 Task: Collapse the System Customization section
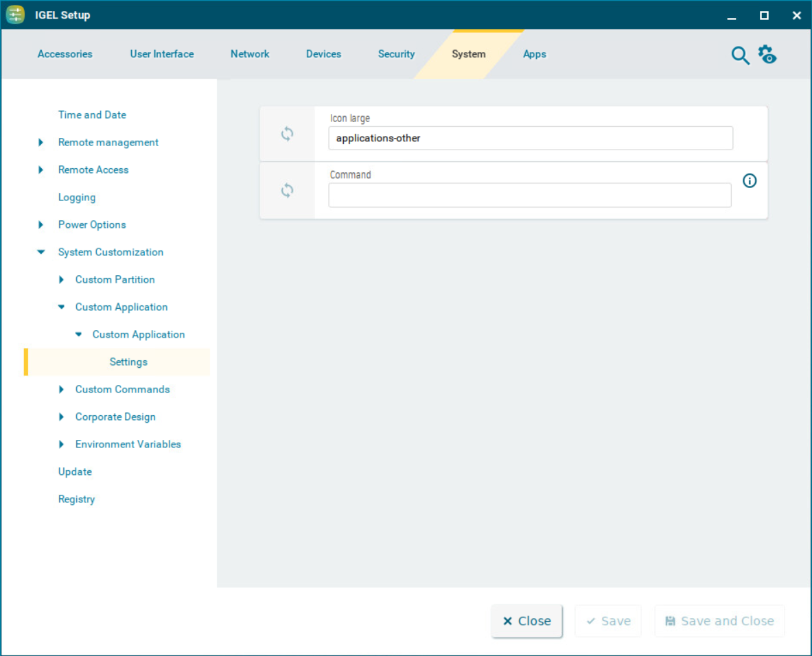click(x=40, y=252)
